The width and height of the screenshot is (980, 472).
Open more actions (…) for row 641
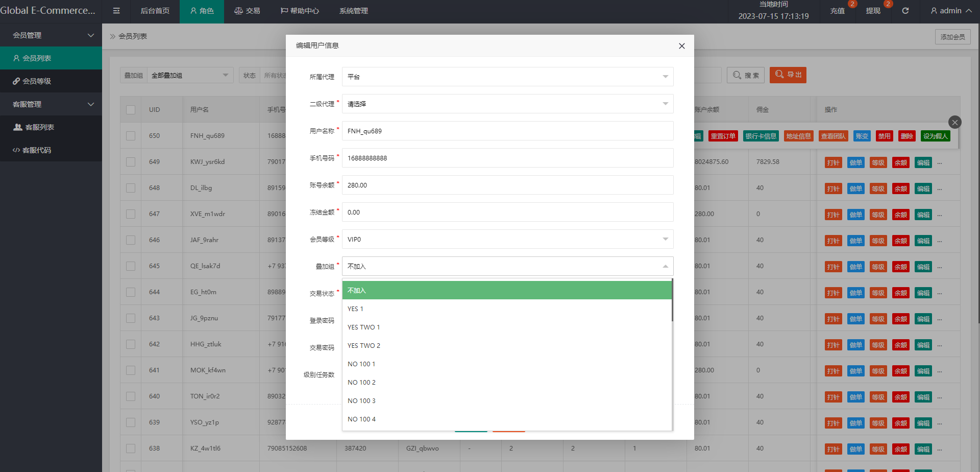[940, 371]
